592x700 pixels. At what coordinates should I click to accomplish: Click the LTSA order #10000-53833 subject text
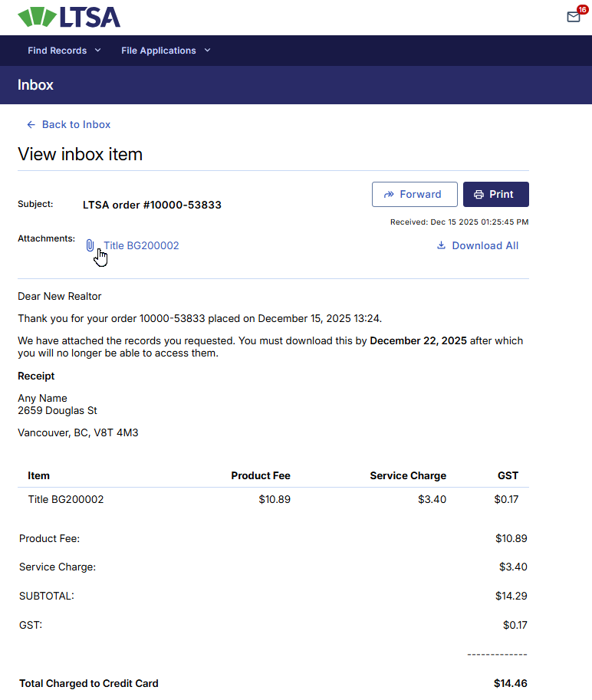click(152, 205)
